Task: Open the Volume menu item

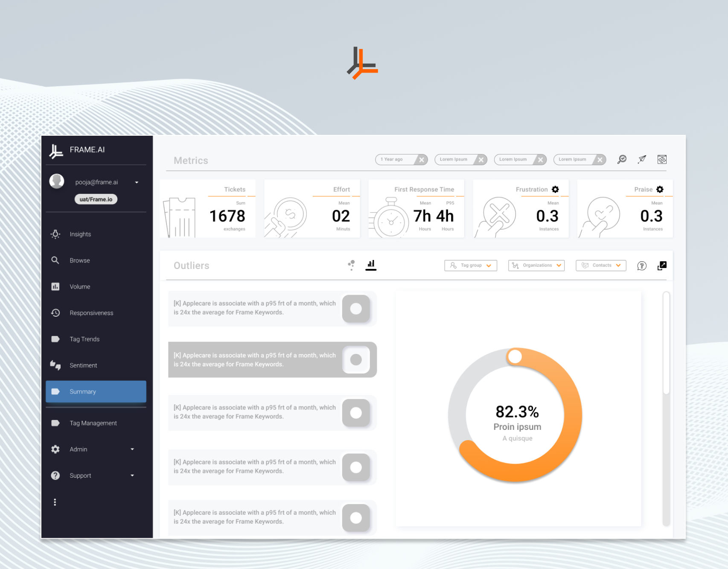Action: [x=96, y=286]
